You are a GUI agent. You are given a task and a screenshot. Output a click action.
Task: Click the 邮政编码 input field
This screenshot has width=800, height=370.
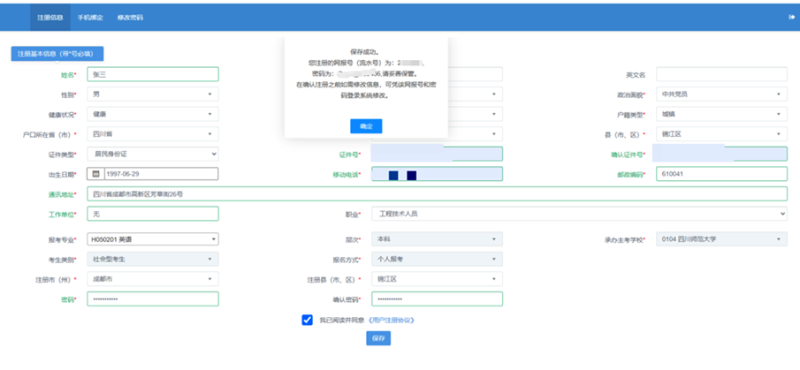(721, 174)
